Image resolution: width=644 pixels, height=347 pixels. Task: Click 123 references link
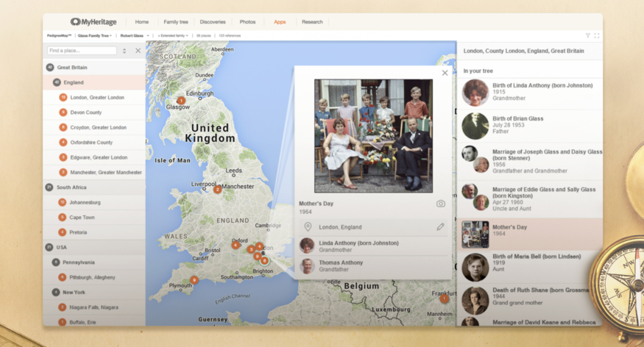(230, 36)
